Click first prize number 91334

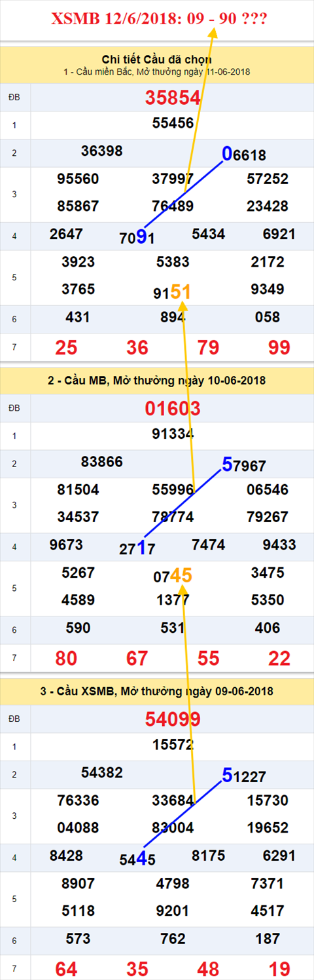[x=173, y=434]
